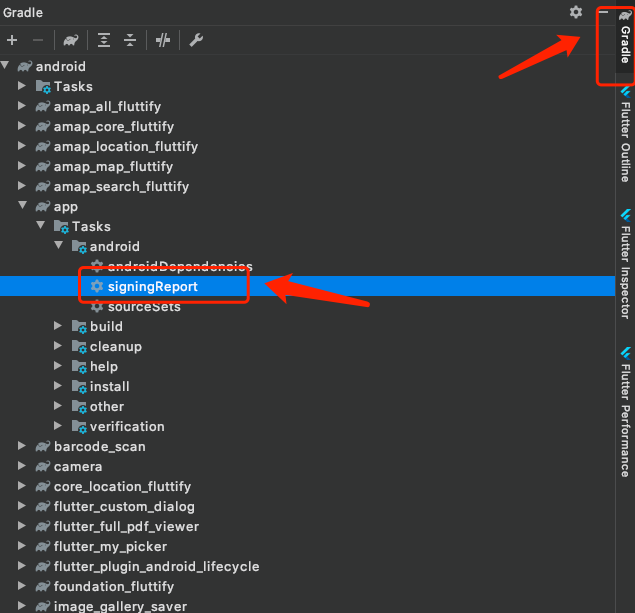Open the Flutter Inspector side tab
The image size is (635, 613).
click(x=626, y=264)
